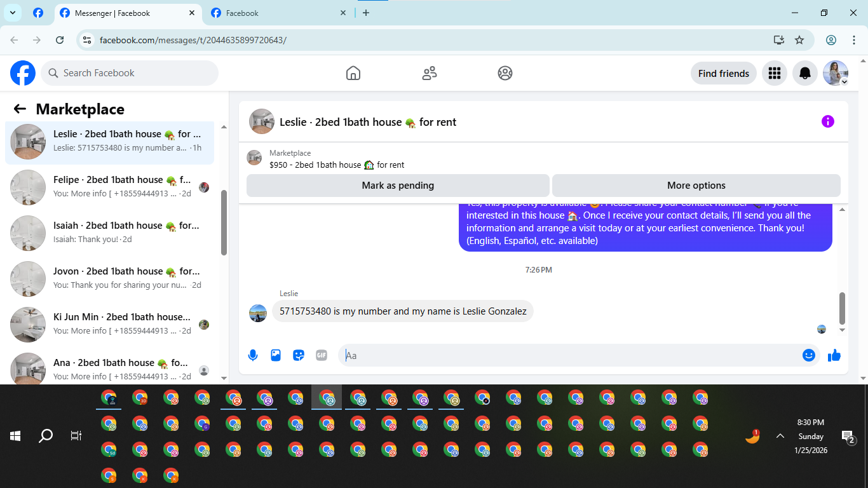Open the Facebook menu grid icon

[774, 73]
